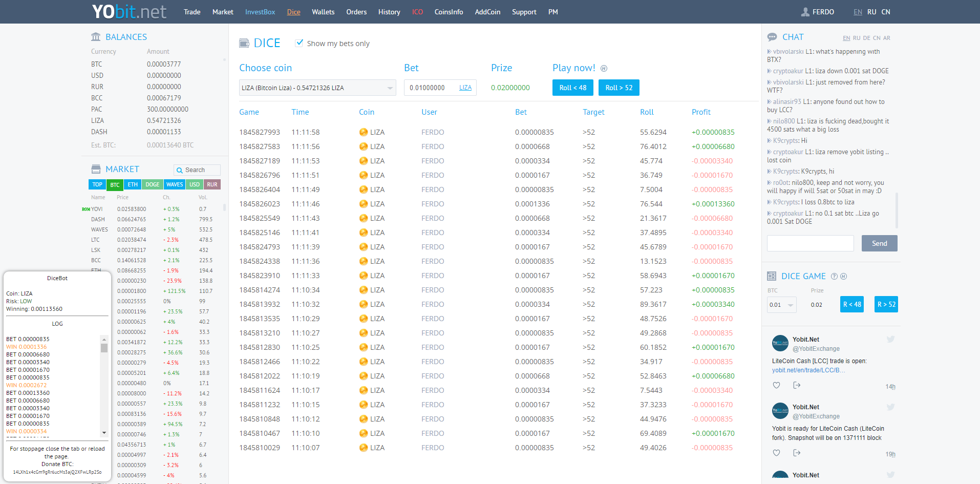Switch chat language to DE
The image size is (980, 484).
[x=866, y=38]
